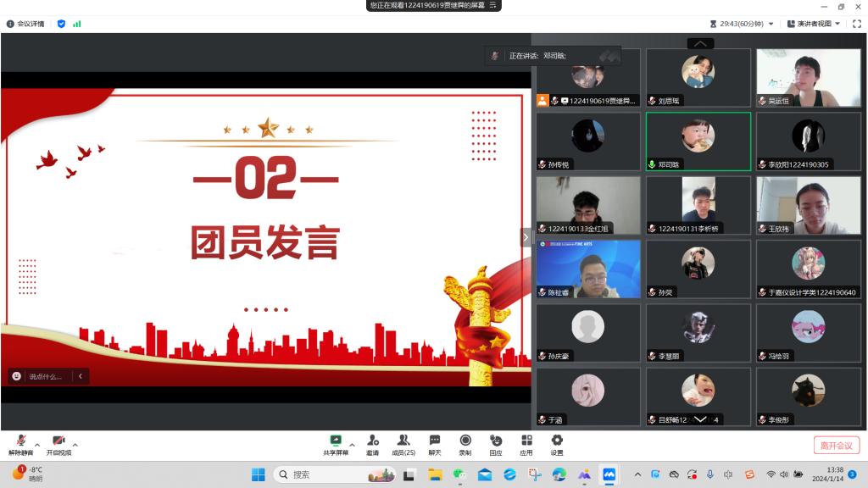
Task: Select the 1224190133金红旭 video tile
Action: coord(588,205)
